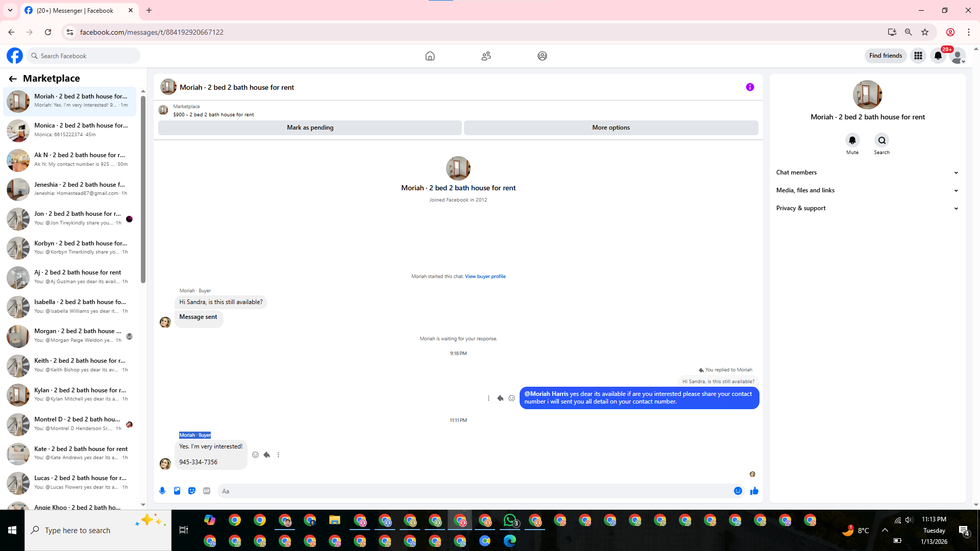
Task: Open the GIF picker icon
Action: (x=207, y=491)
